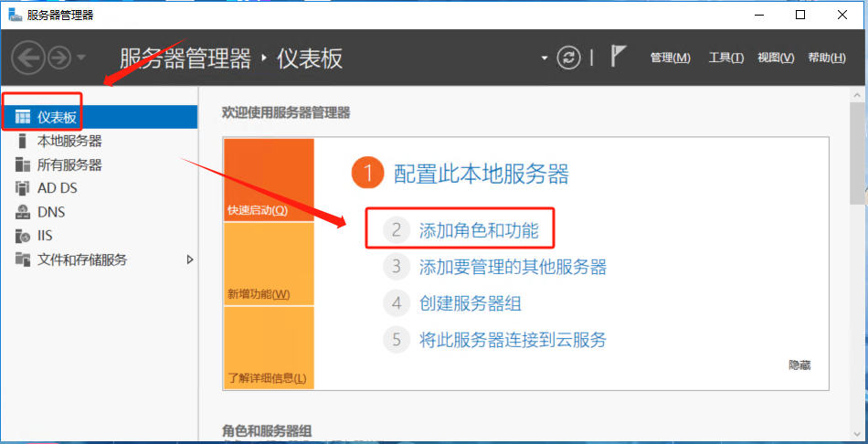Click the AD DS role icon

[x=23, y=188]
